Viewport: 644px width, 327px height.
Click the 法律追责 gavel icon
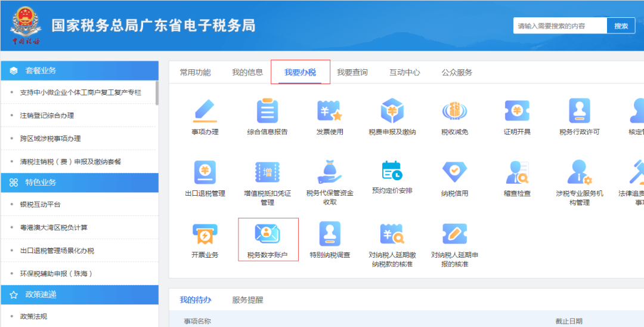click(x=637, y=172)
